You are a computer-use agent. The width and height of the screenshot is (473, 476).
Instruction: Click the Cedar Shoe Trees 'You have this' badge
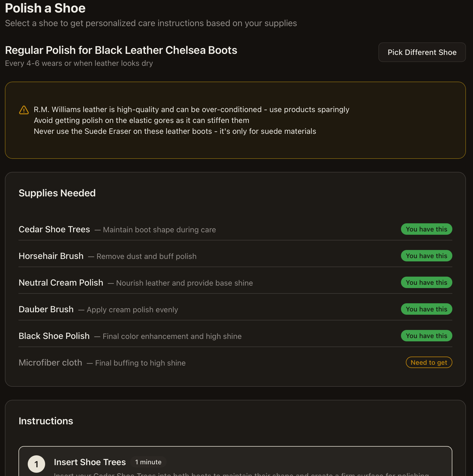(426, 229)
